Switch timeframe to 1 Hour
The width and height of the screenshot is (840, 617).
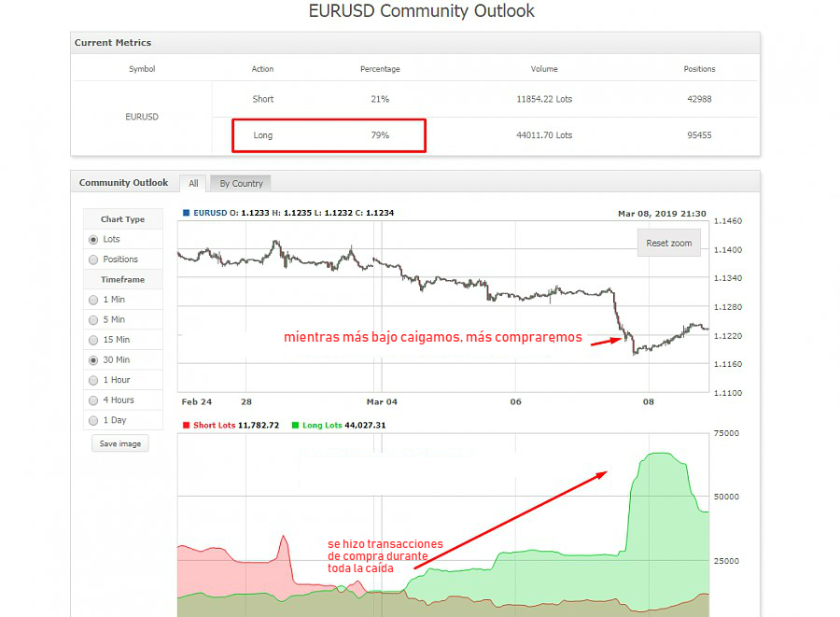(93, 380)
